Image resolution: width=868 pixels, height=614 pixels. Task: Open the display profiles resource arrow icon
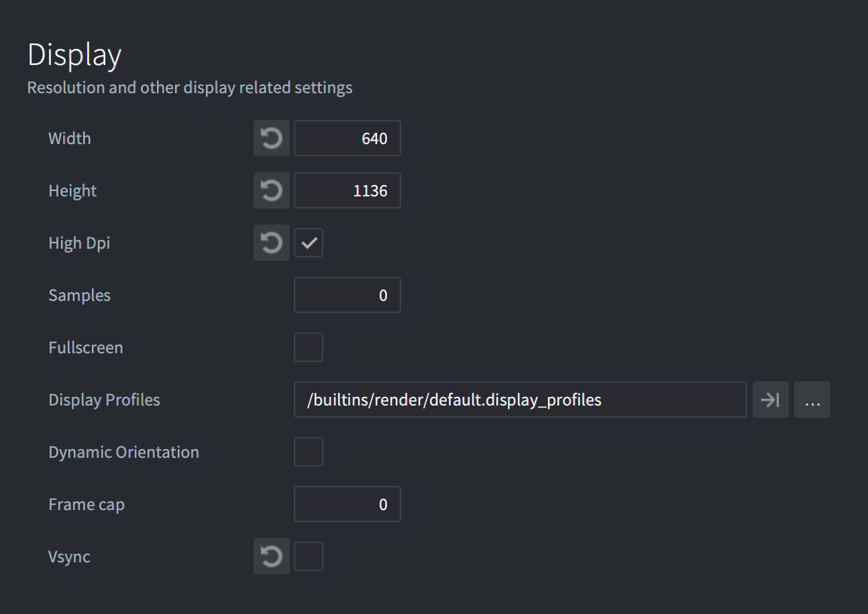pos(770,400)
